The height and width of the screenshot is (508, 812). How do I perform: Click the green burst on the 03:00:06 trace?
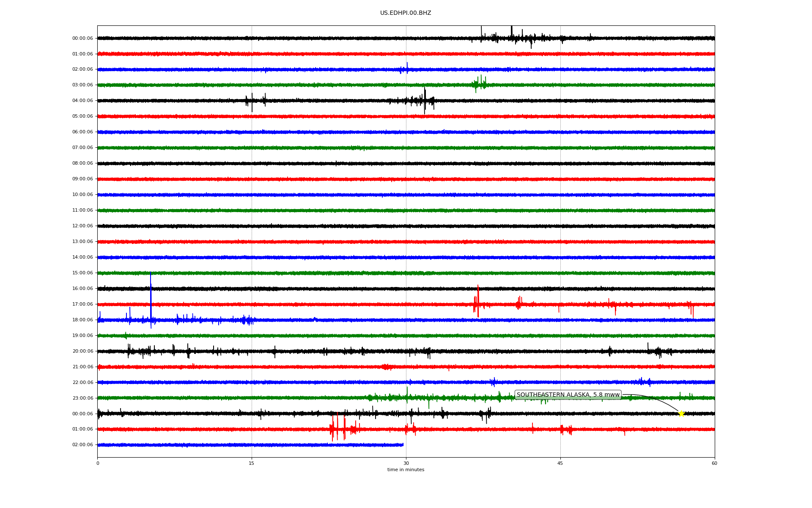click(x=479, y=83)
